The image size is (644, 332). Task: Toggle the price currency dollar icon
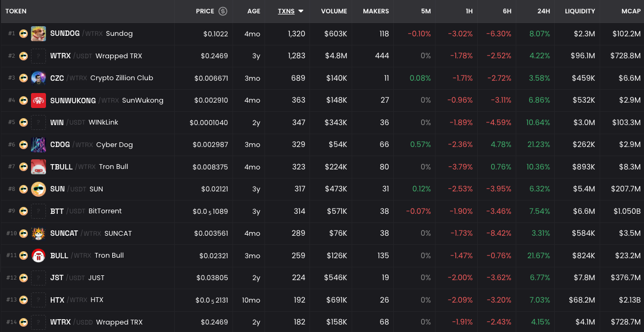point(223,11)
